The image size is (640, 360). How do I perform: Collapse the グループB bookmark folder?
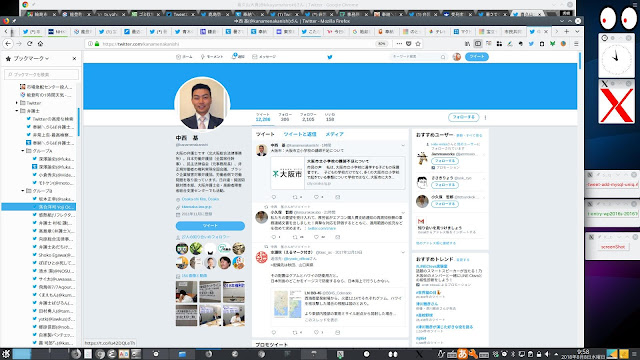tap(23, 191)
